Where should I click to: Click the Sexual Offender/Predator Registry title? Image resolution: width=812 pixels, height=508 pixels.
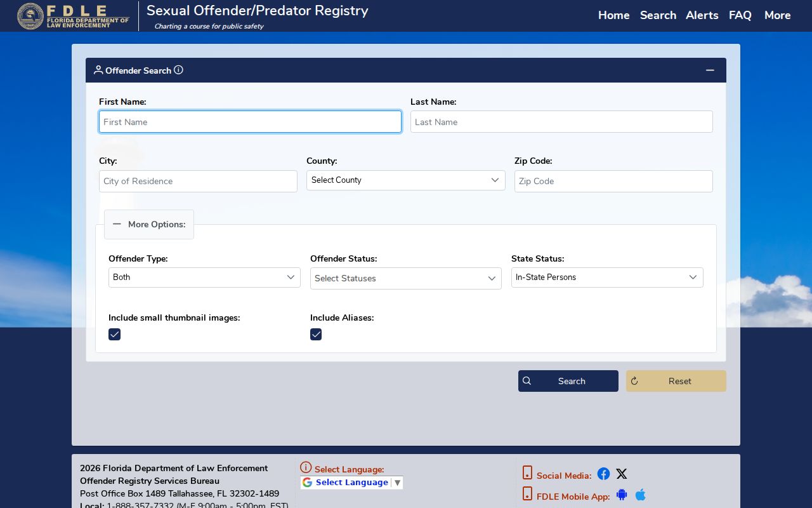257,11
